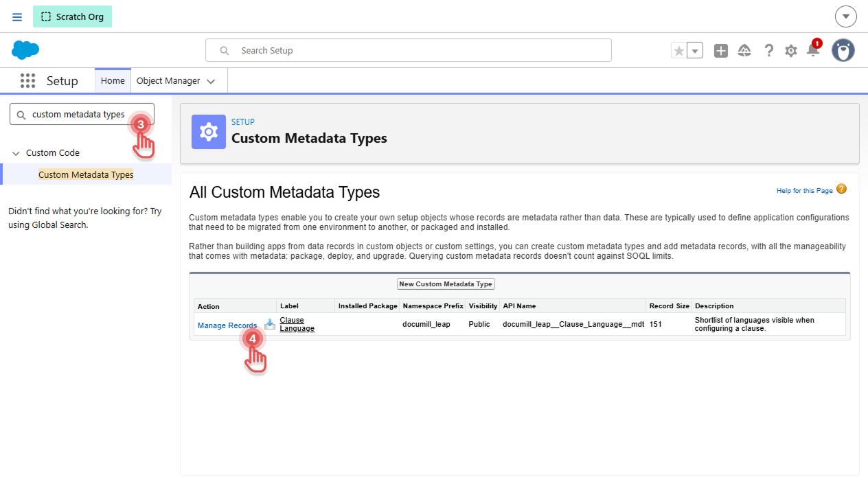Follow the Help for this Page link
The height and width of the screenshot is (484, 868).
pos(805,190)
